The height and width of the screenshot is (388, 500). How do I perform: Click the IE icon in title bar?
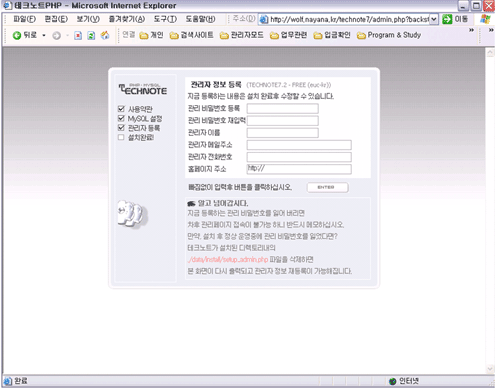(7, 5)
